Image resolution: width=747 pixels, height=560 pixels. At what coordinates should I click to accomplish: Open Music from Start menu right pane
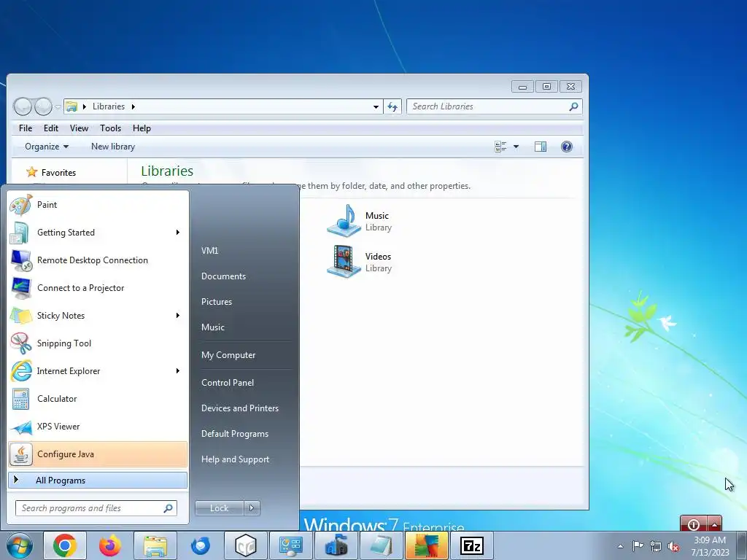[x=213, y=327]
